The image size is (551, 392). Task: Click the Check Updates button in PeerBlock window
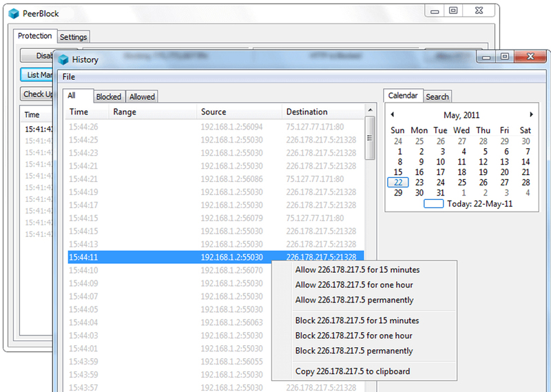click(37, 94)
